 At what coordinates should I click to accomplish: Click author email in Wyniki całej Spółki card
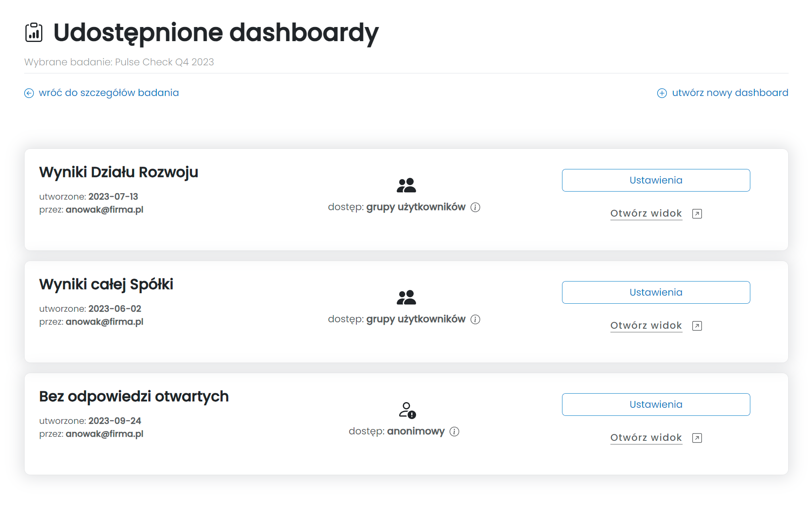click(104, 322)
